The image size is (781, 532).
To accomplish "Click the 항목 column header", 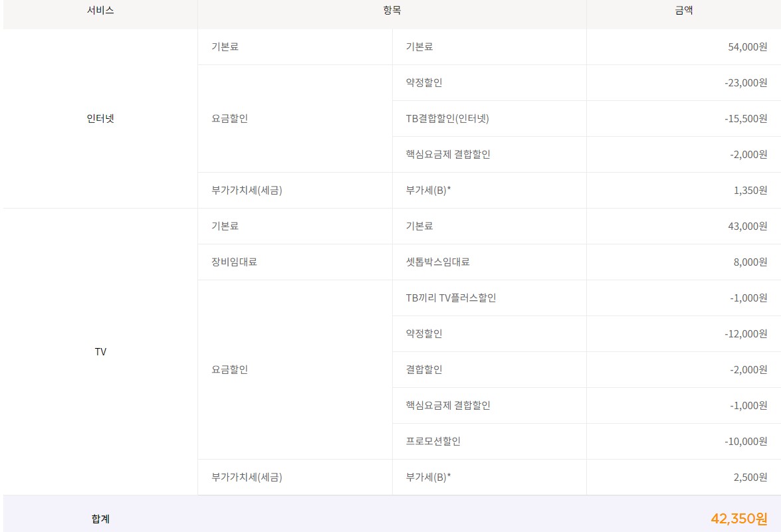I will (x=392, y=11).
